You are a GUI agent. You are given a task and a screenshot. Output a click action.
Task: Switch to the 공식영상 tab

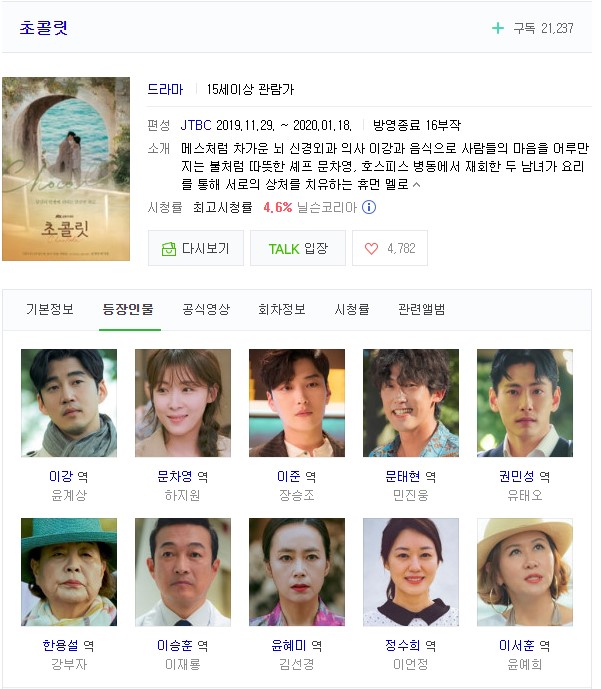[206, 309]
